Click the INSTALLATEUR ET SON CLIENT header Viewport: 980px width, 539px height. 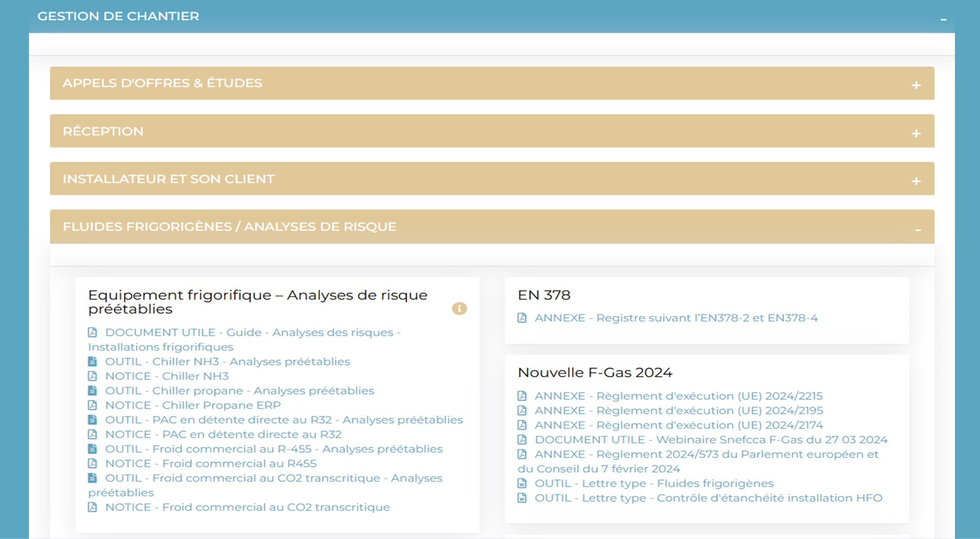[492, 179]
